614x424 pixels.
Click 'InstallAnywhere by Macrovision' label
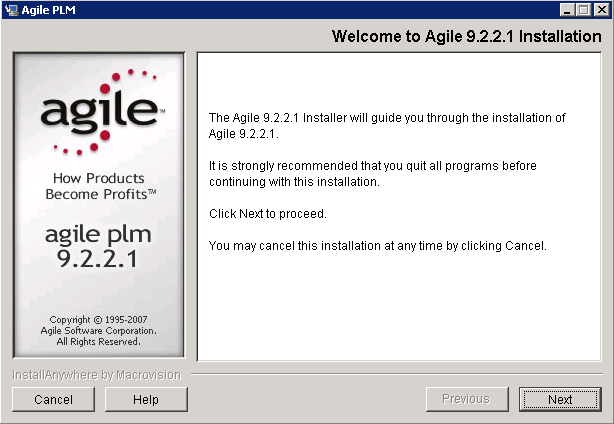point(96,375)
